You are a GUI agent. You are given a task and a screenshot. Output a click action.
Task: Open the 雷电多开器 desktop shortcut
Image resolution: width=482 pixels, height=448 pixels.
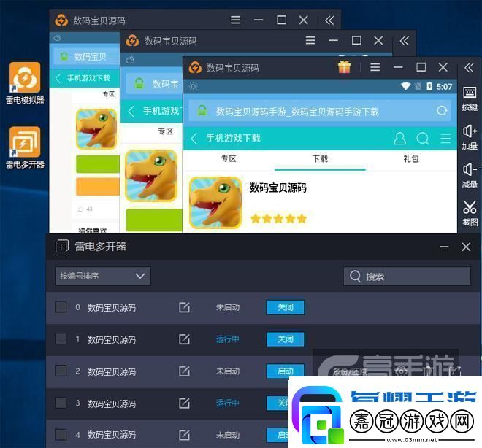(25, 147)
